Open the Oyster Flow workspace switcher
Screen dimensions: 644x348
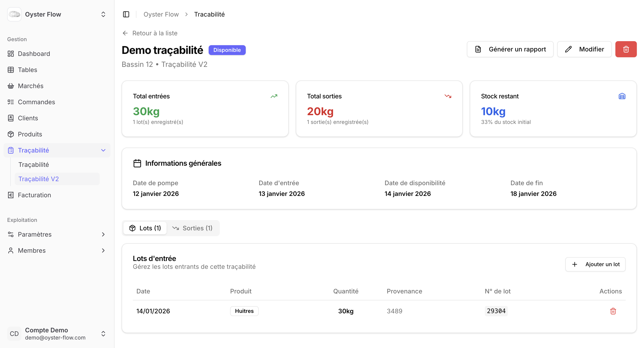103,14
